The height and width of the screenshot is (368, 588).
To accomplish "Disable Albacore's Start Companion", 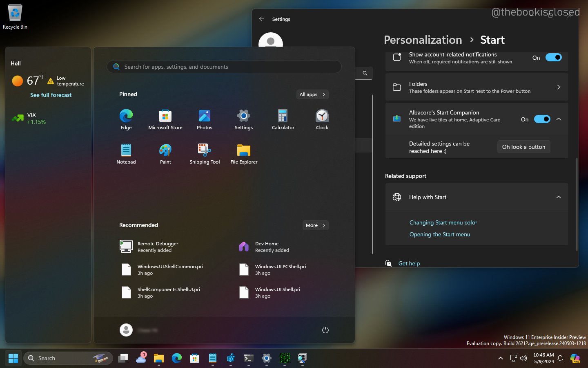I will click(542, 119).
